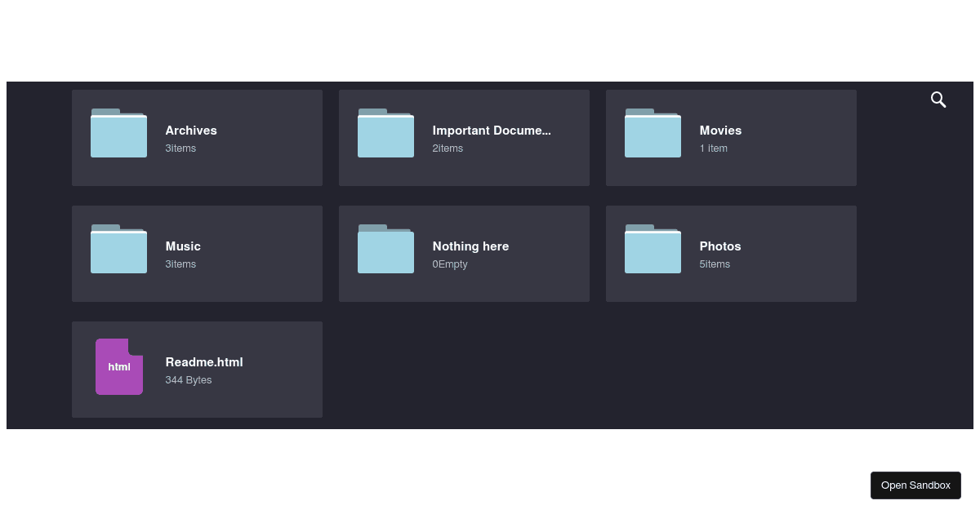Click the Music folder name label
The height and width of the screenshot is (514, 980).
pos(183,246)
